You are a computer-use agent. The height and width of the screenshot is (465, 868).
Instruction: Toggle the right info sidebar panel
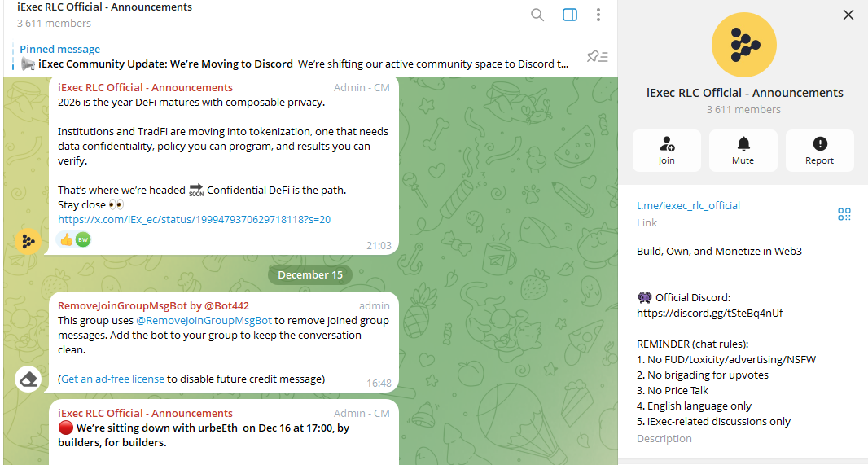pos(570,15)
